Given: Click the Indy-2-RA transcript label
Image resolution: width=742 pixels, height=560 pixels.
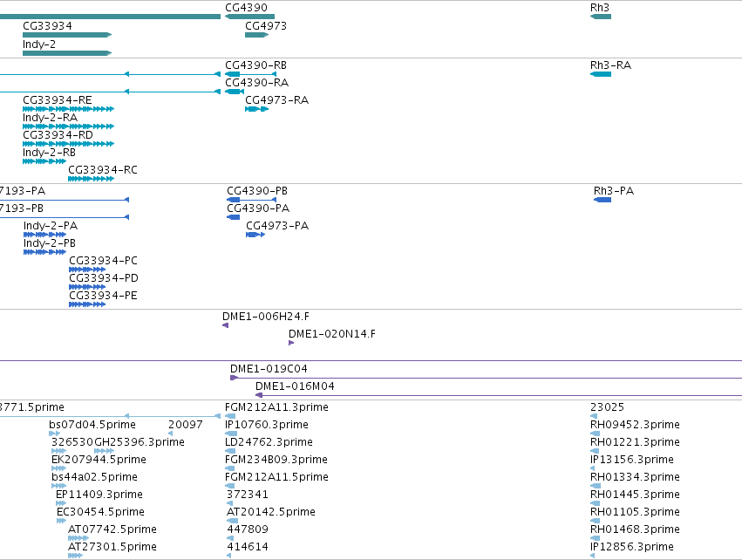Looking at the screenshot, I should (x=51, y=118).
